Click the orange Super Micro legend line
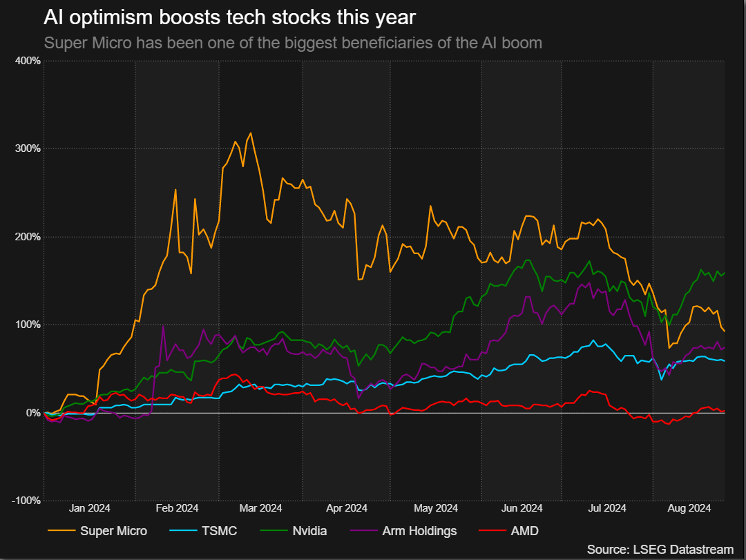 coord(61,530)
